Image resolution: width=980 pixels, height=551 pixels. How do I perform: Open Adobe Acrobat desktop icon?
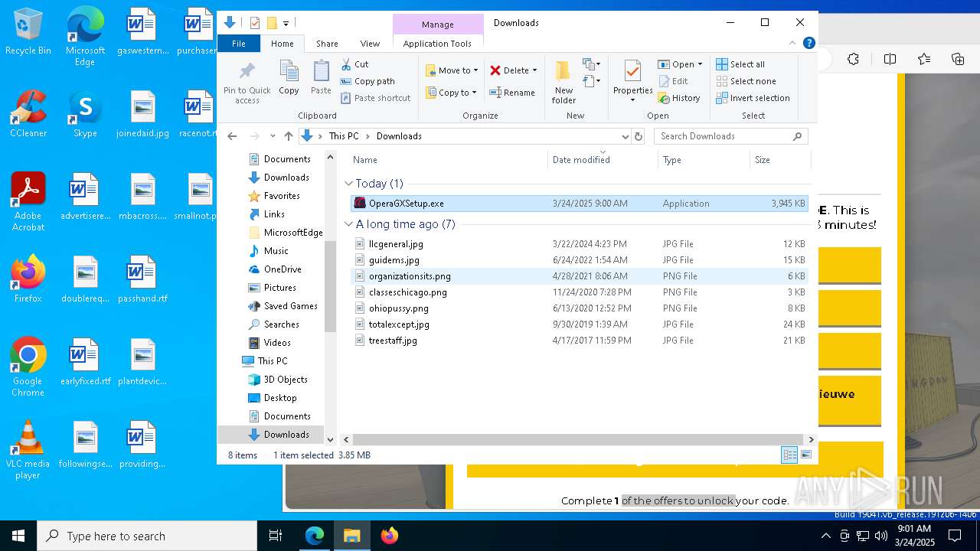click(x=28, y=202)
